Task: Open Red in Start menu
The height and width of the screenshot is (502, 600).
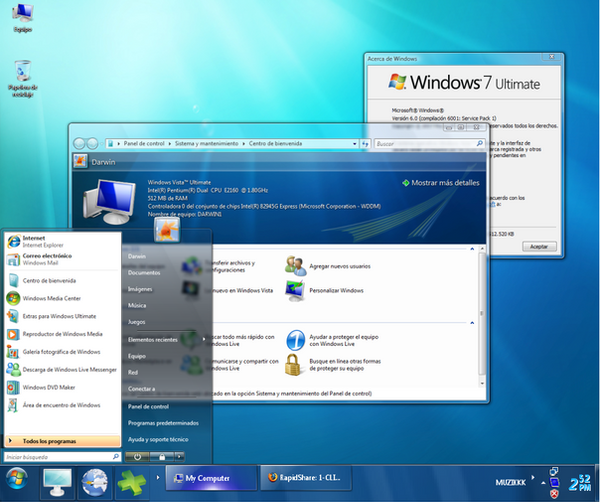Action: 132,372
